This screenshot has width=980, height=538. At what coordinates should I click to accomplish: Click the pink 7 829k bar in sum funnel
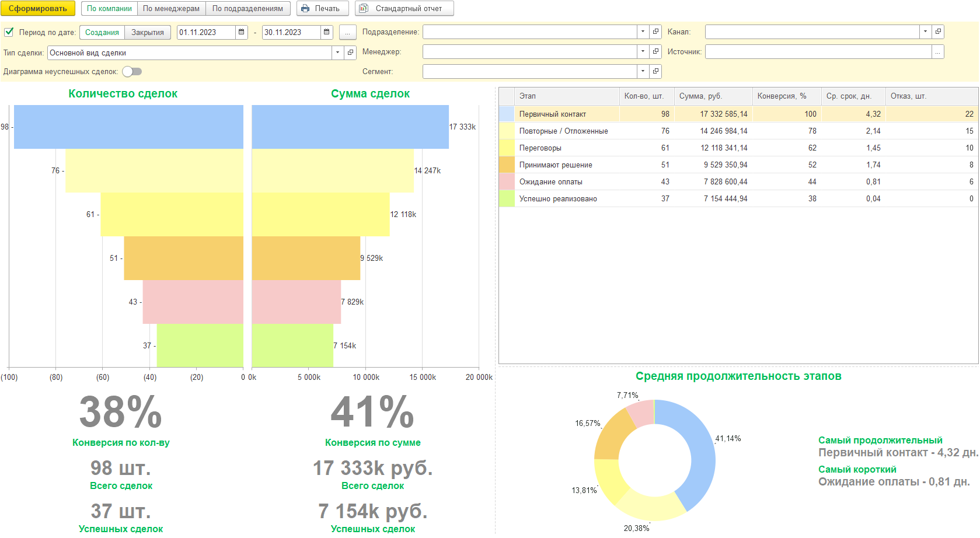[x=296, y=302]
